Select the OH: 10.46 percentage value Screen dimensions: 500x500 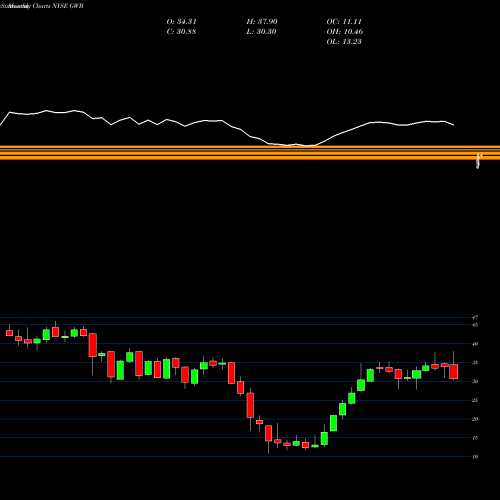pos(345,32)
